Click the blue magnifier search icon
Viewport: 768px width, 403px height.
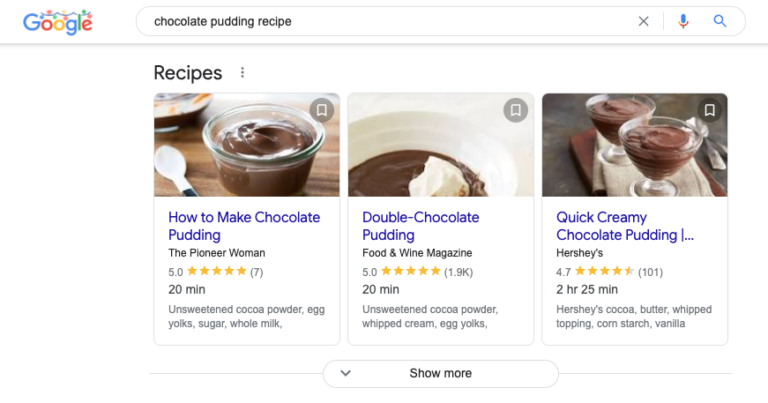(720, 21)
